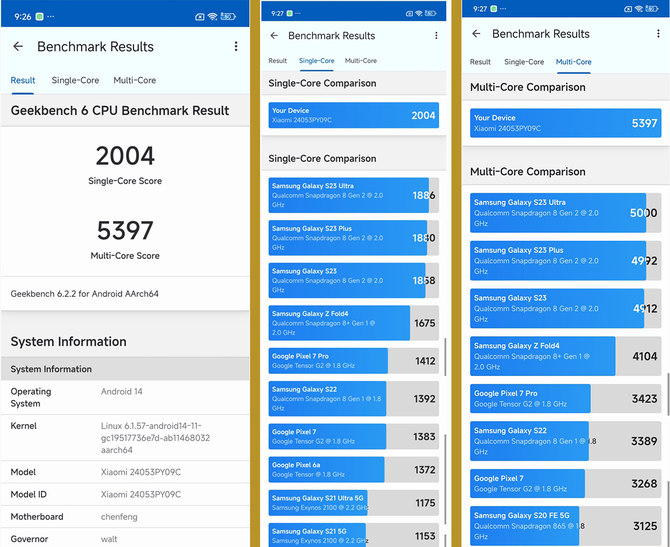Screen dimensions: 670x547
Task: Tap Samsung Galaxy S23 Plus bar scoring 1880
Action: (353, 238)
